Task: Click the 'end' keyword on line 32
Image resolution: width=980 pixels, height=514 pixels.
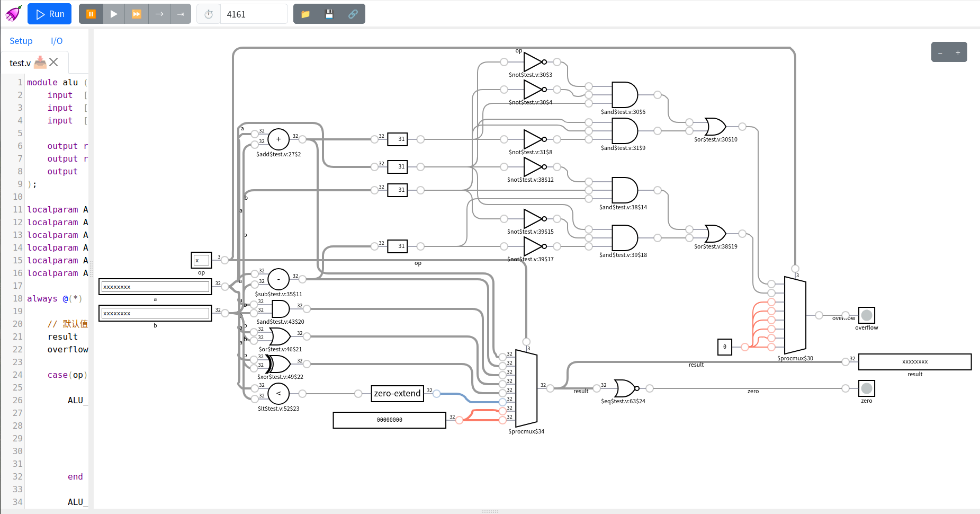Action: coord(75,477)
